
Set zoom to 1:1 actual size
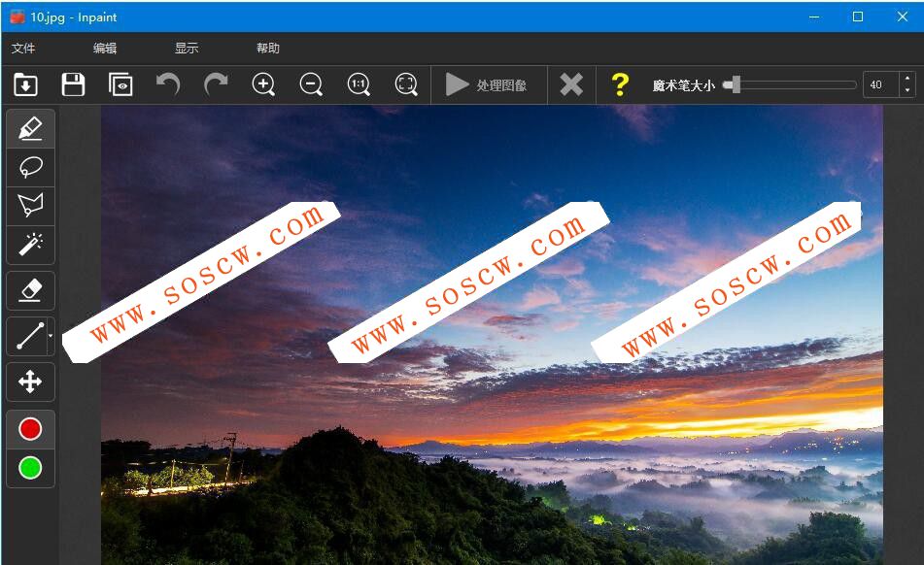[359, 84]
